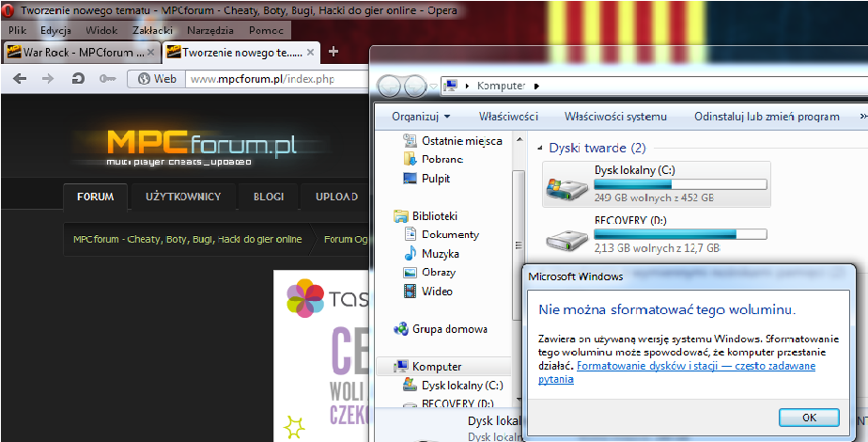The height and width of the screenshot is (442, 868).
Task: Click the Forum Og breadcrumb link
Action: 346,239
